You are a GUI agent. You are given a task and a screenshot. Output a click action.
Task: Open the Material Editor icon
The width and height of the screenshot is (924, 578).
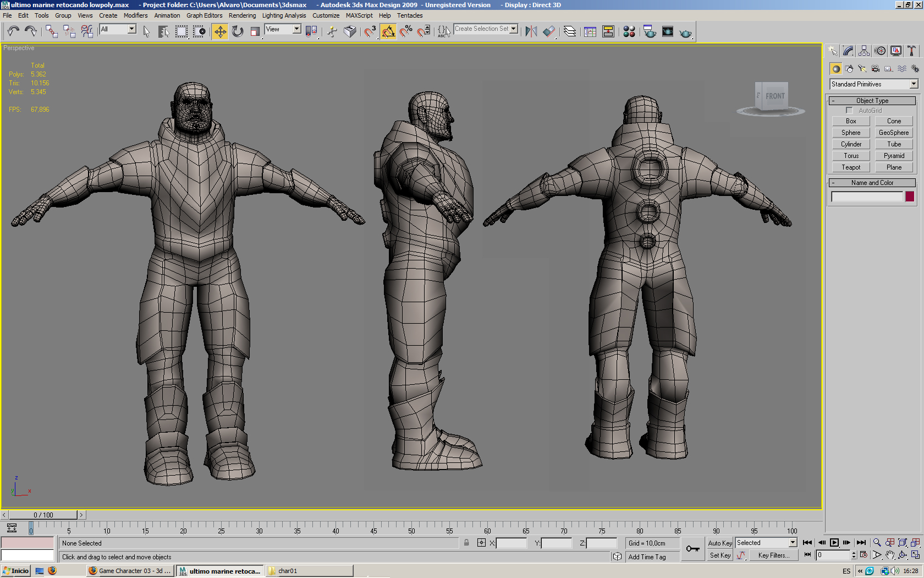(x=629, y=32)
